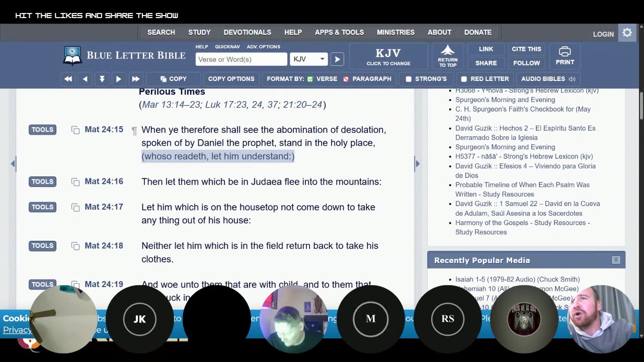644x362 pixels.
Task: Click the copy icon beside Mat 24:15
Action: [75, 130]
